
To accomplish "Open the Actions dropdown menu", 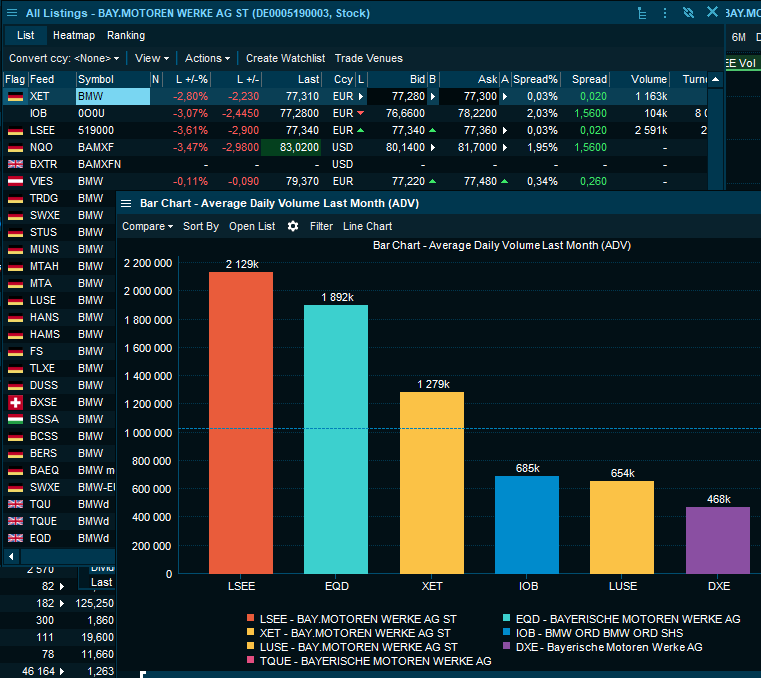I will pyautogui.click(x=207, y=58).
